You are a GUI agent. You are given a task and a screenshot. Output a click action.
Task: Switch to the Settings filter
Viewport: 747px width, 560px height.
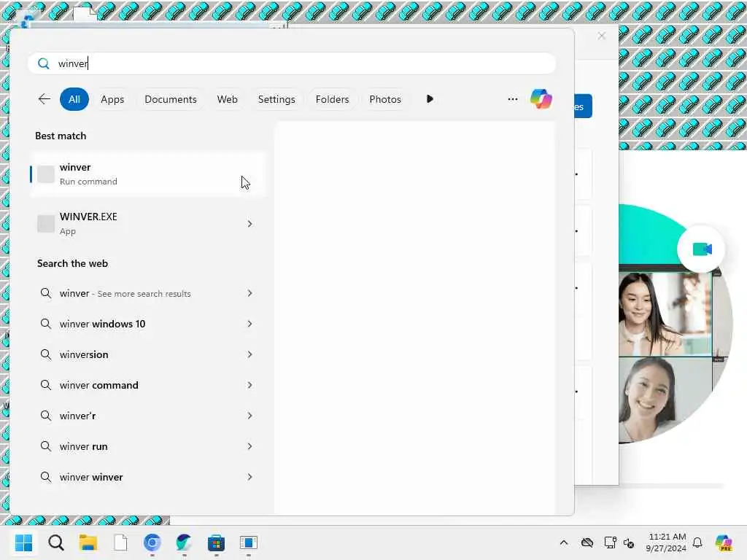tap(276, 99)
